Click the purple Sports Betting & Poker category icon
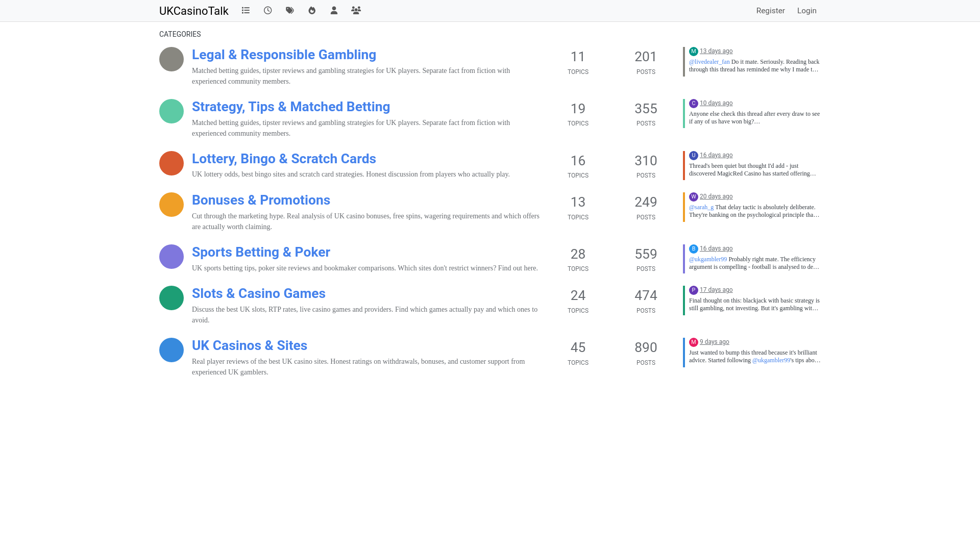The image size is (980, 551). [171, 257]
